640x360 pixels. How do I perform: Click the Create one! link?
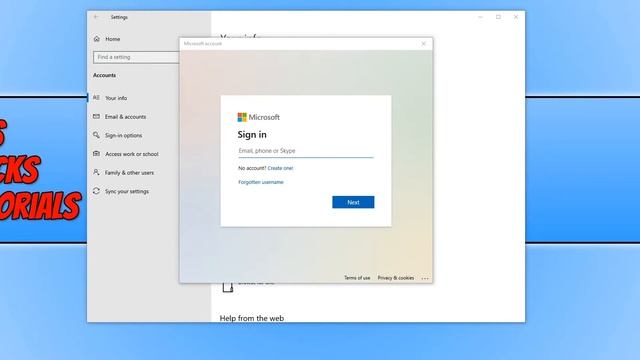(280, 168)
